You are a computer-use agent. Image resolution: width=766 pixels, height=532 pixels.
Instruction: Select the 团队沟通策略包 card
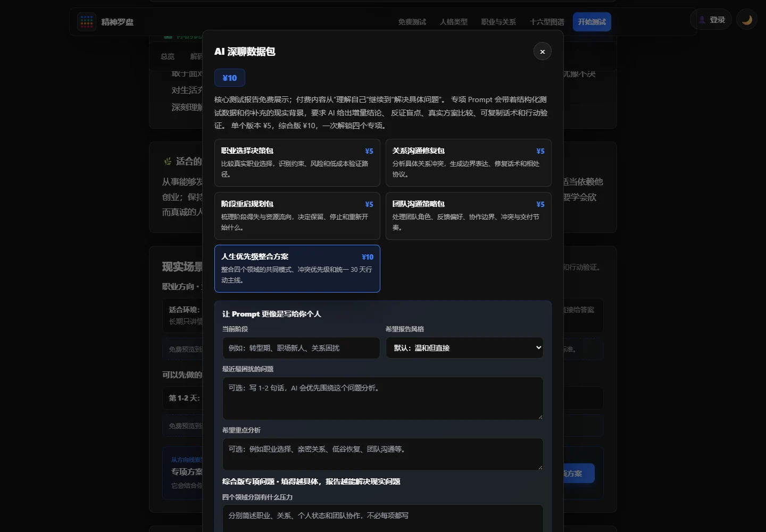click(x=469, y=216)
